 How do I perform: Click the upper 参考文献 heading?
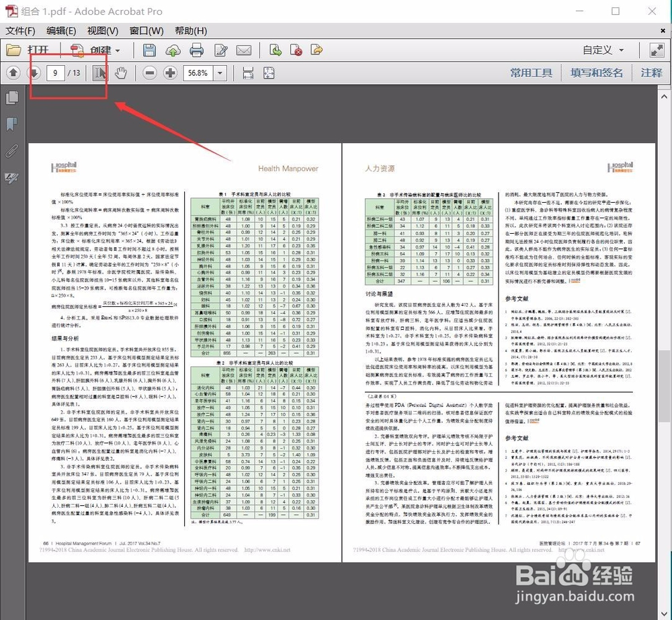tap(516, 299)
